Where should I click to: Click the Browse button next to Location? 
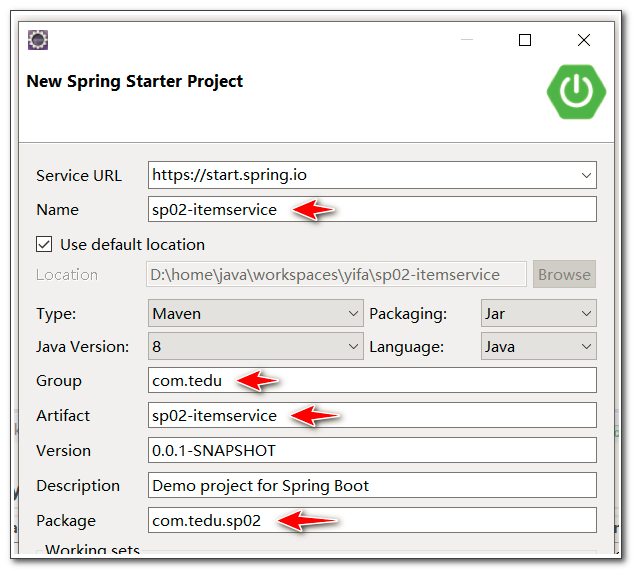pos(564,275)
